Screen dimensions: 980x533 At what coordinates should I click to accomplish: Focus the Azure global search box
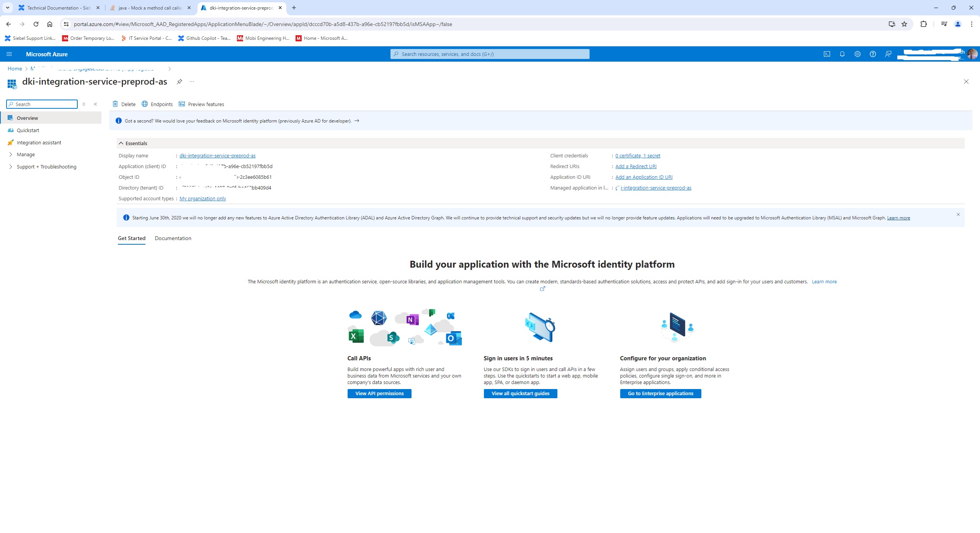(490, 54)
